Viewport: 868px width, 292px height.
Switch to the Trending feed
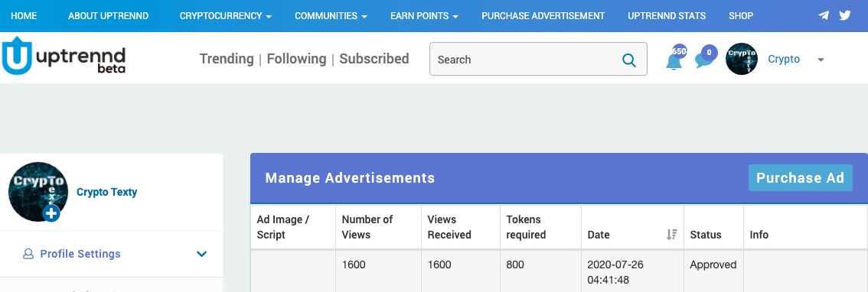click(227, 59)
